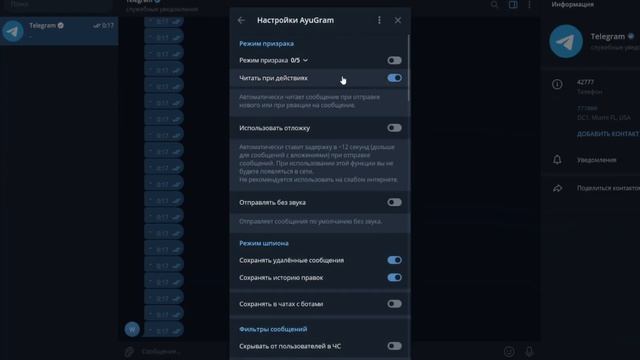Click the Уведомления bell icon
The height and width of the screenshot is (360, 640).
click(x=557, y=160)
